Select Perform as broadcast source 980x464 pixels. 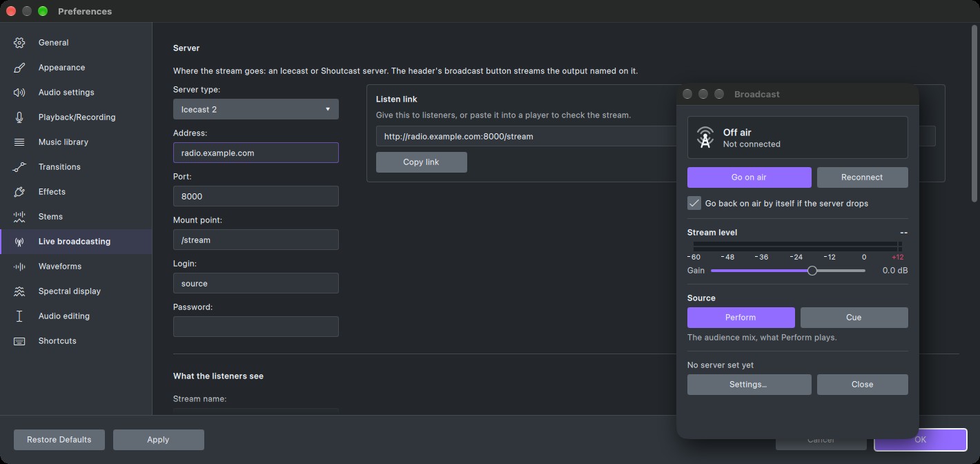tap(741, 318)
